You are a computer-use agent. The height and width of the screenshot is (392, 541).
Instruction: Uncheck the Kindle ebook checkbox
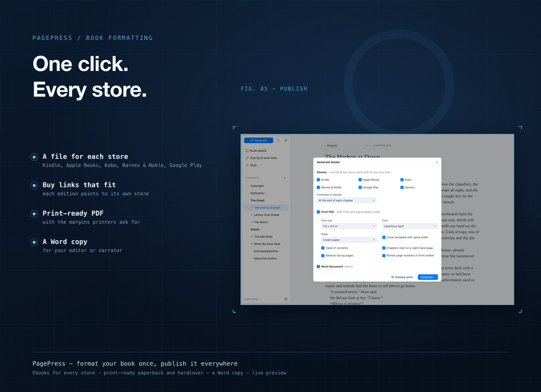coord(318,180)
